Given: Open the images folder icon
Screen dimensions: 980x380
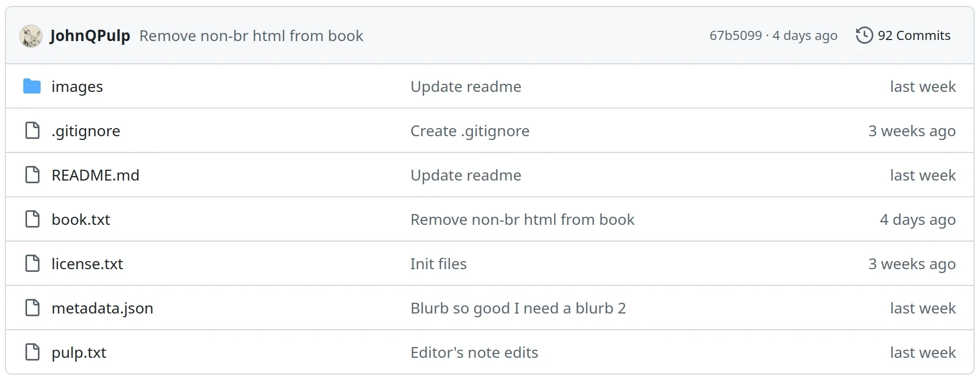Looking at the screenshot, I should (x=32, y=86).
